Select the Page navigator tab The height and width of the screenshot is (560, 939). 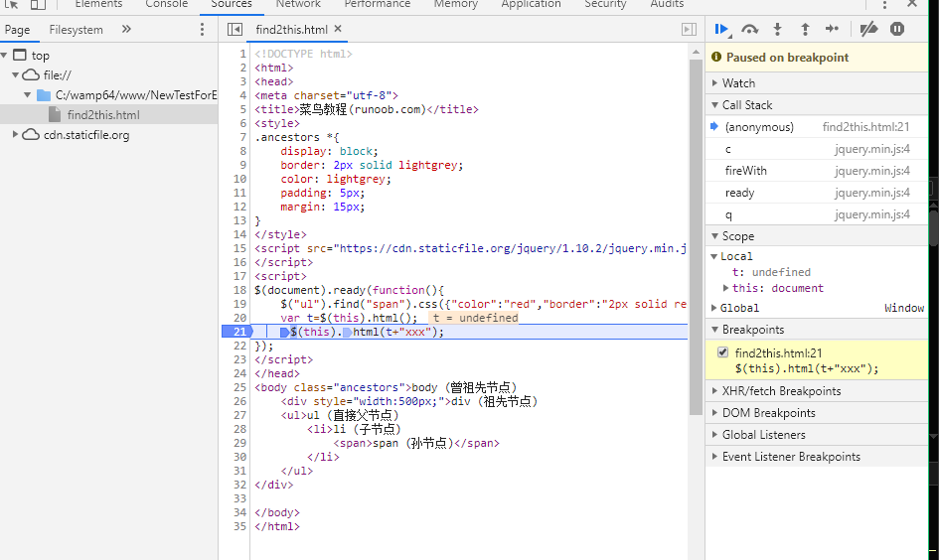(17, 30)
